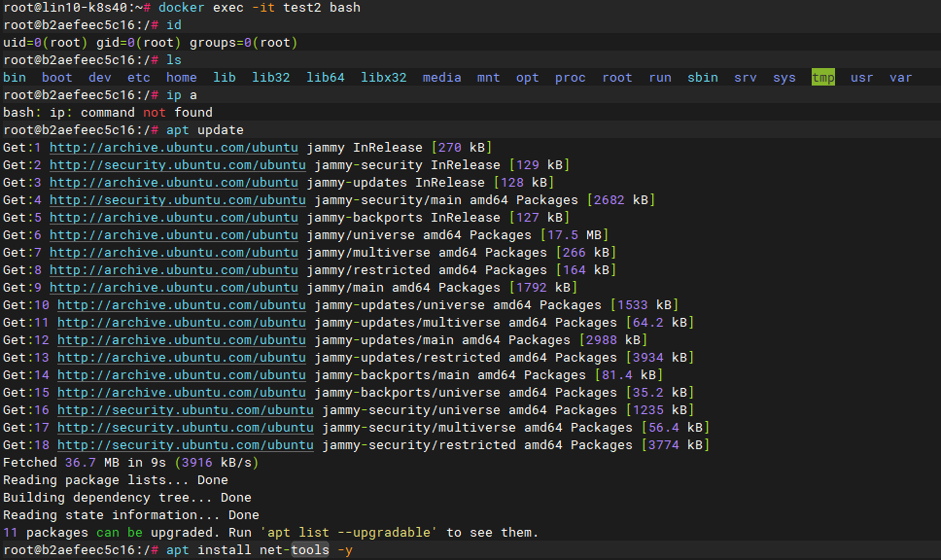Click the highlighted 'tmp' directory name
The height and width of the screenshot is (560, 941).
[x=822, y=78]
